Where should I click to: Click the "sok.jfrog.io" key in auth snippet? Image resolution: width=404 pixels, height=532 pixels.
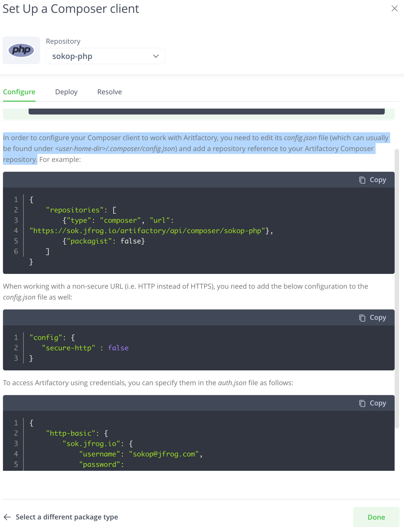coord(91,444)
